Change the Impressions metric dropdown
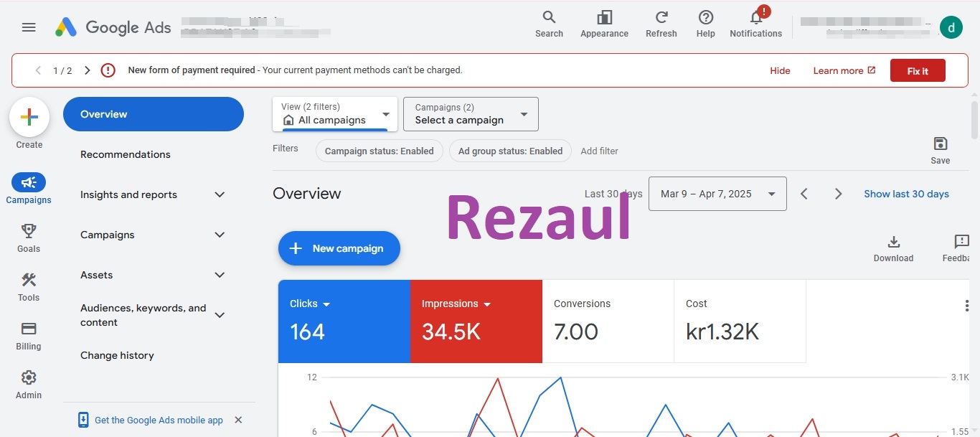 coord(456,304)
